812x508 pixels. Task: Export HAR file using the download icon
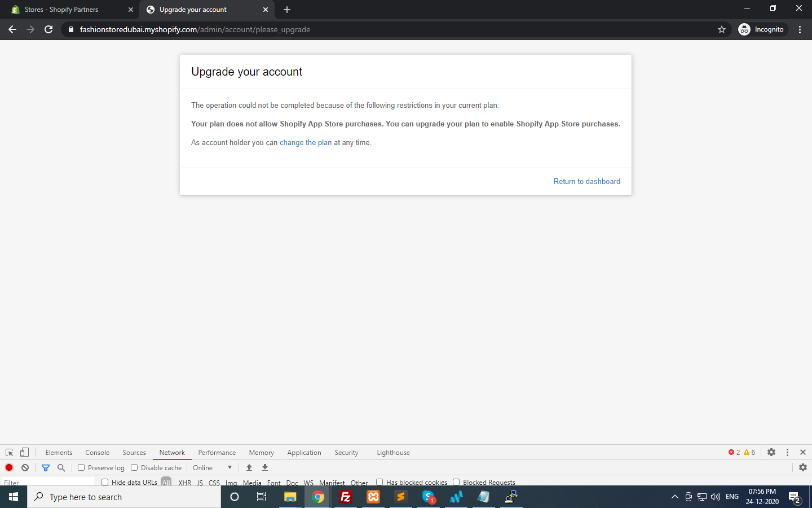[264, 467]
